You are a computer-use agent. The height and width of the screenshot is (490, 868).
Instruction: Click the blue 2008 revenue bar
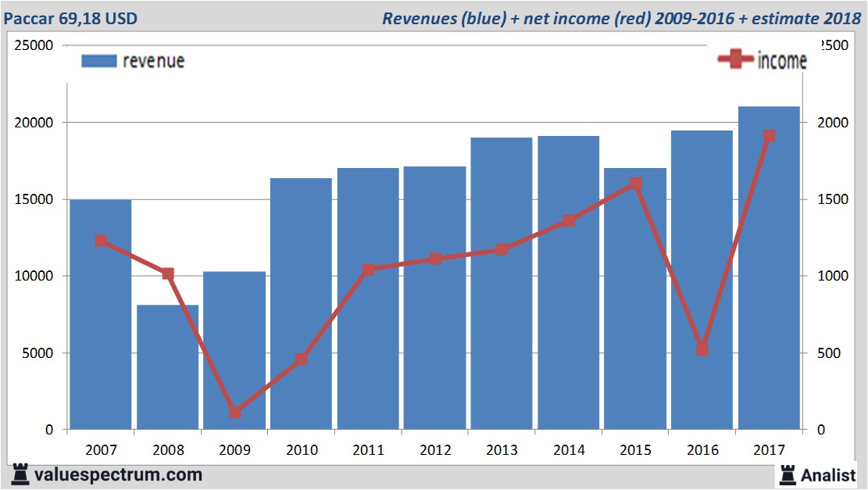pyautogui.click(x=166, y=367)
